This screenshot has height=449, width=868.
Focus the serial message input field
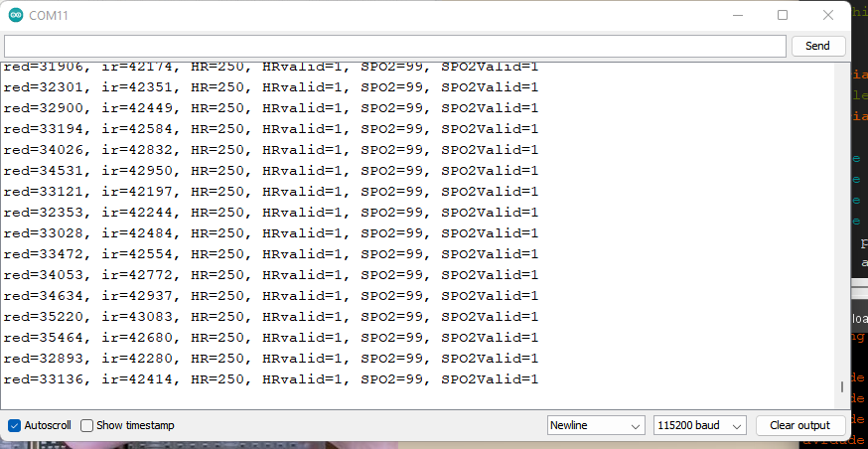(x=394, y=46)
